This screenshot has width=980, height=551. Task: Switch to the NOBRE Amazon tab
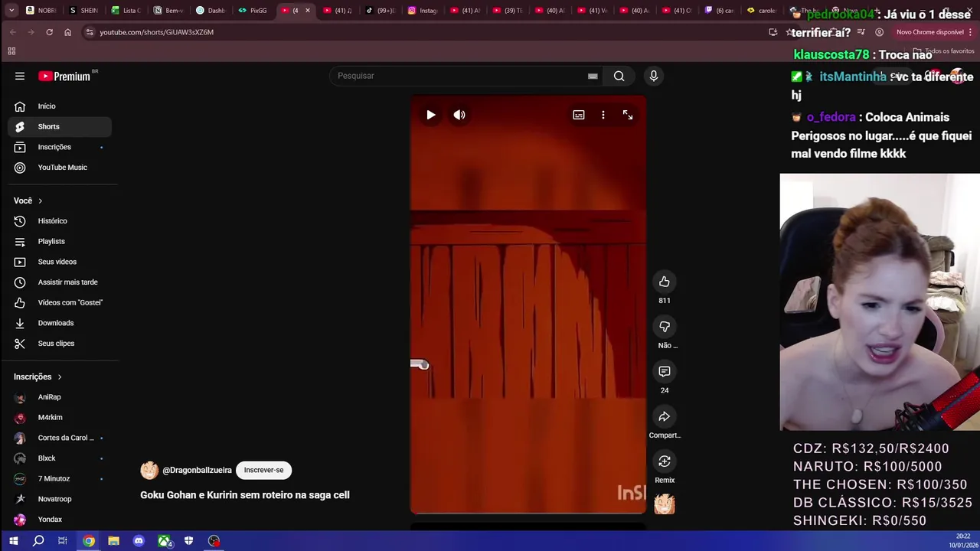41,11
